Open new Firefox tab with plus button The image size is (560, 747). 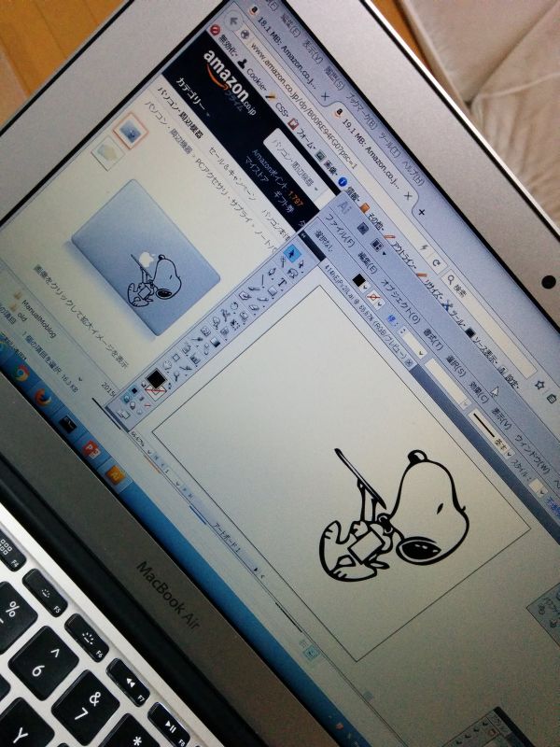pos(422,213)
